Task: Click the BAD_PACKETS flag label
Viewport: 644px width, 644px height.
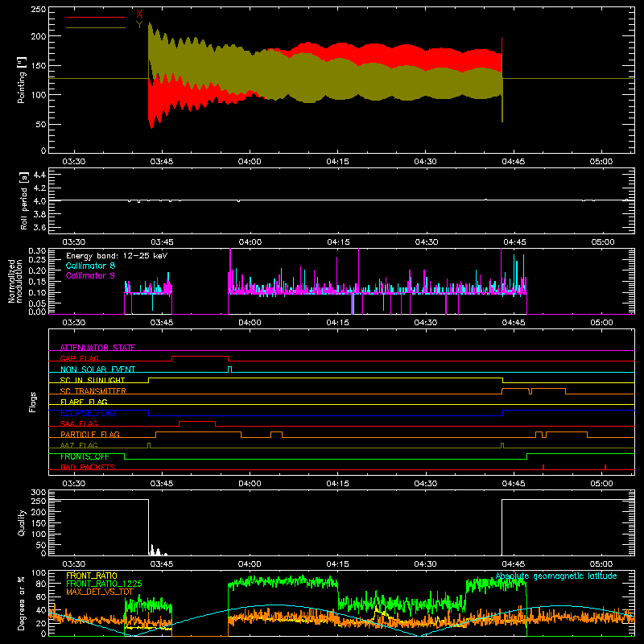Action: click(x=88, y=467)
